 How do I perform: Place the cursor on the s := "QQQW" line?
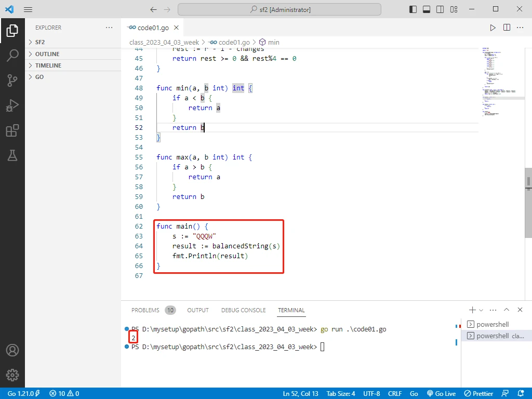pos(194,236)
